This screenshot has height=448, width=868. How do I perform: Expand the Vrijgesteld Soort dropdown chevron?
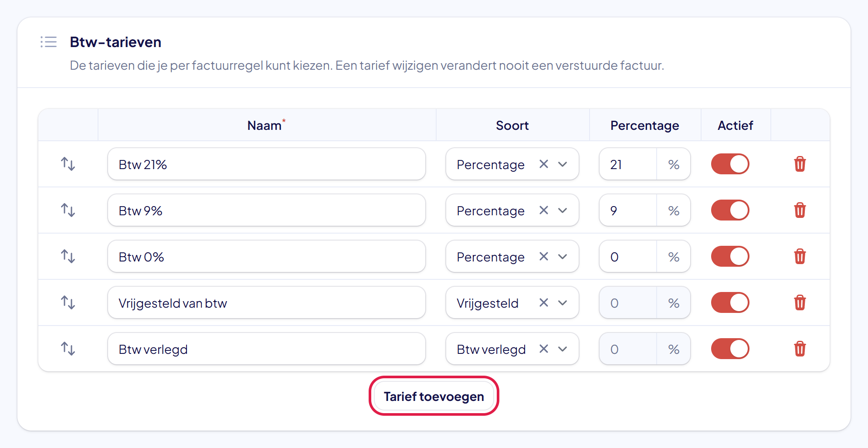point(563,303)
